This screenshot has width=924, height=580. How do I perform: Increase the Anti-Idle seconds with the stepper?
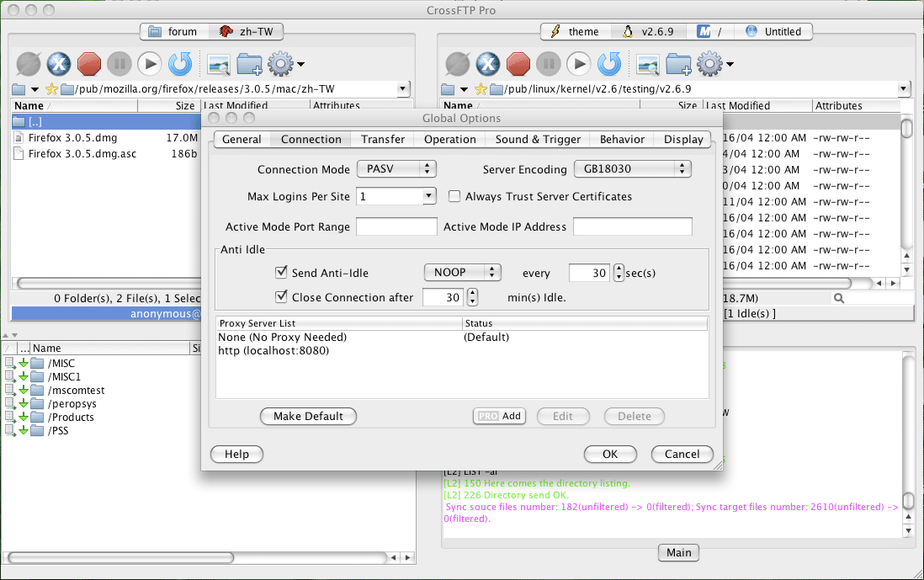619,268
